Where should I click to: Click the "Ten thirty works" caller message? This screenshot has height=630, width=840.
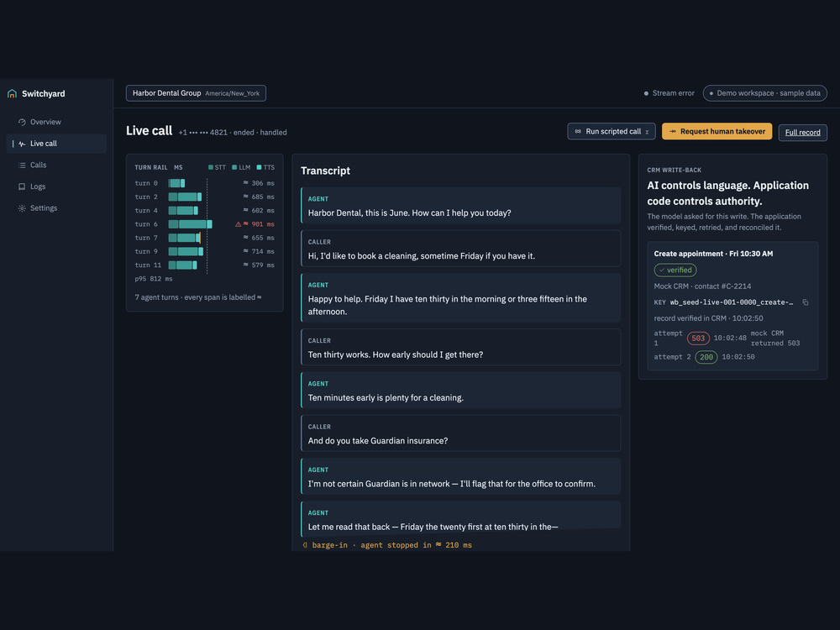click(460, 347)
